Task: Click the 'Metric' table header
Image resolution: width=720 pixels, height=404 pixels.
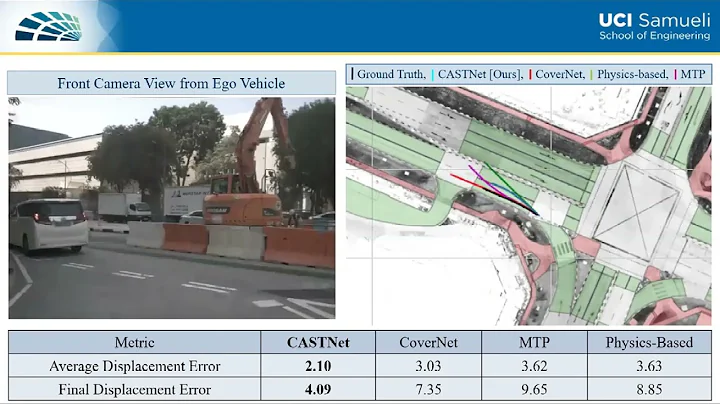Action: tap(135, 342)
